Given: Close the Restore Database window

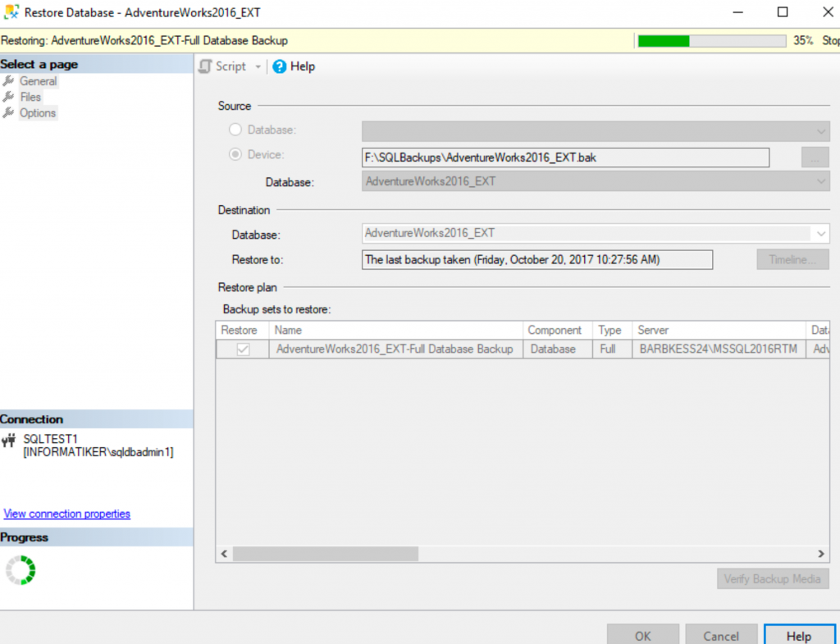Looking at the screenshot, I should coord(828,11).
